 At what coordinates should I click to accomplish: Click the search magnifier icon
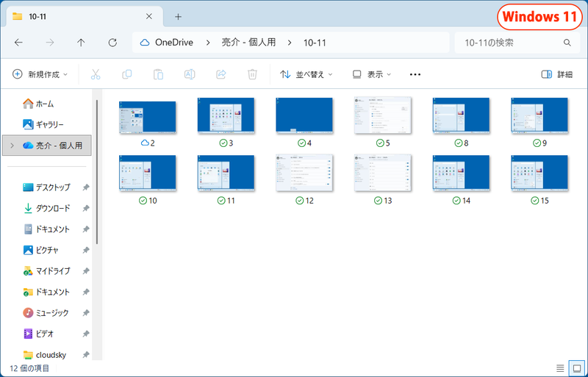[567, 43]
